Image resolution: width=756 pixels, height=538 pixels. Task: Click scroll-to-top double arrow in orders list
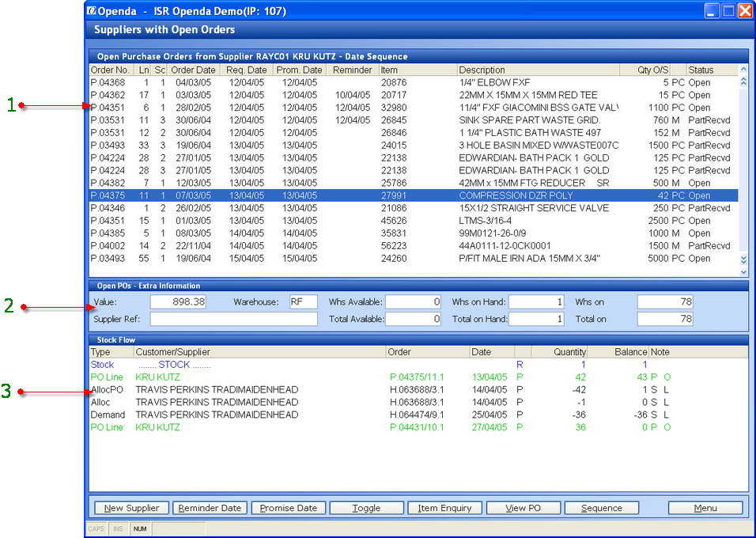click(743, 81)
